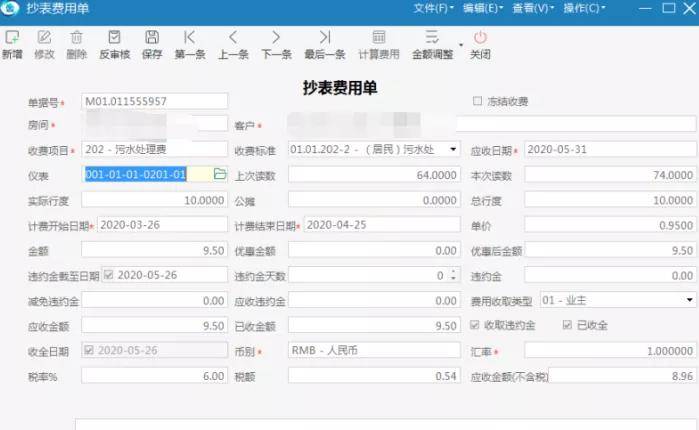Expand the 费用收取类型 dropdown
699x430 pixels.
tap(689, 300)
